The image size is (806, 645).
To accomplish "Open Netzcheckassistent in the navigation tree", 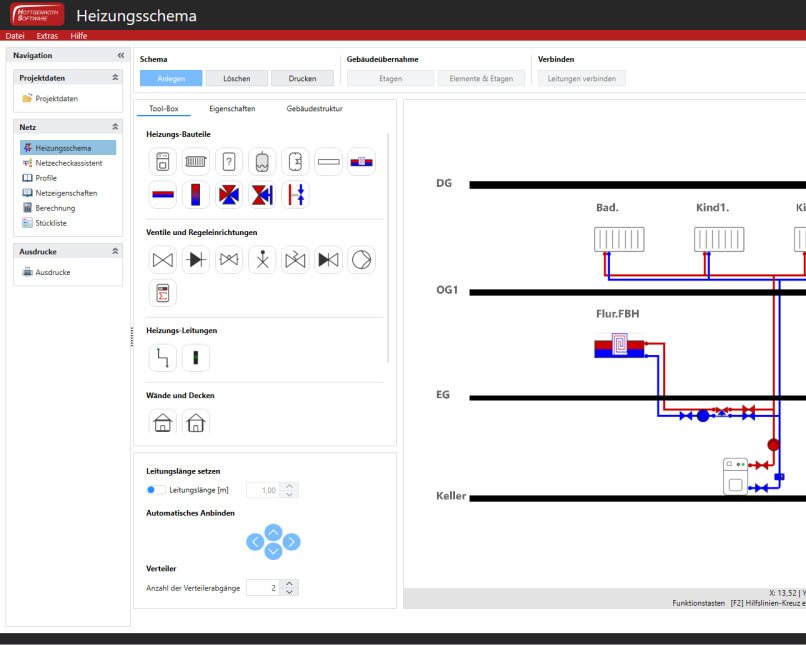I will [68, 163].
